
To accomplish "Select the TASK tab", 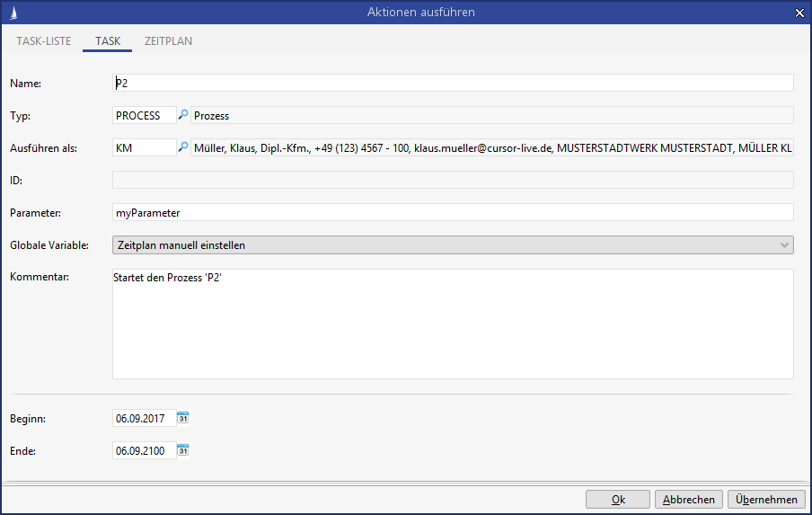I will pos(108,41).
